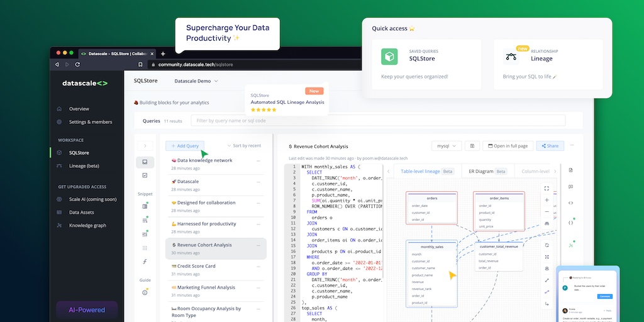Open Knowledge graph in sidebar

[87, 226]
